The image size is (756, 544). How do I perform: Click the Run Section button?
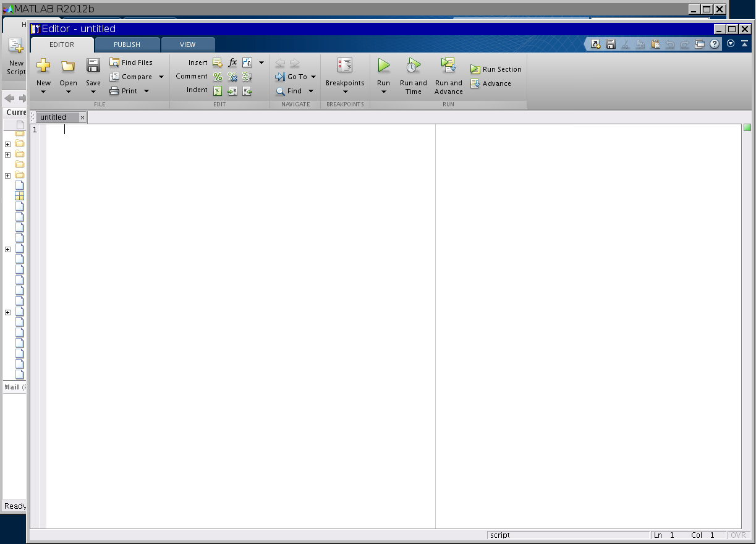496,69
